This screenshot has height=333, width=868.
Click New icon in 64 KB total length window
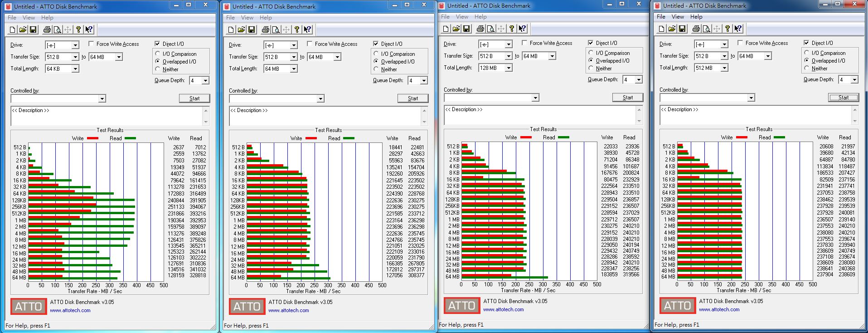[x=13, y=30]
